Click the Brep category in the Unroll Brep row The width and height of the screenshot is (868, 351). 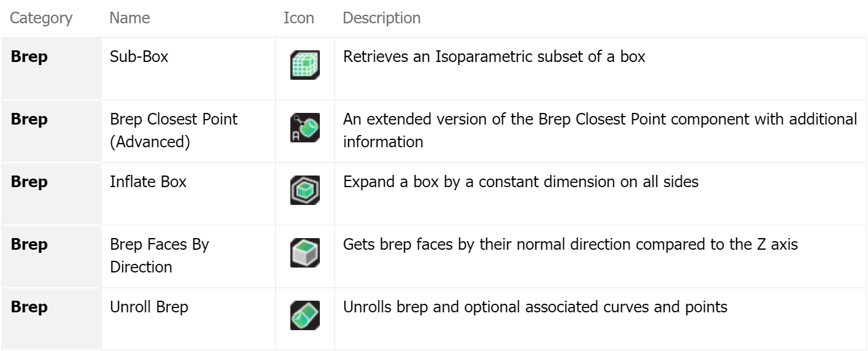(x=29, y=307)
